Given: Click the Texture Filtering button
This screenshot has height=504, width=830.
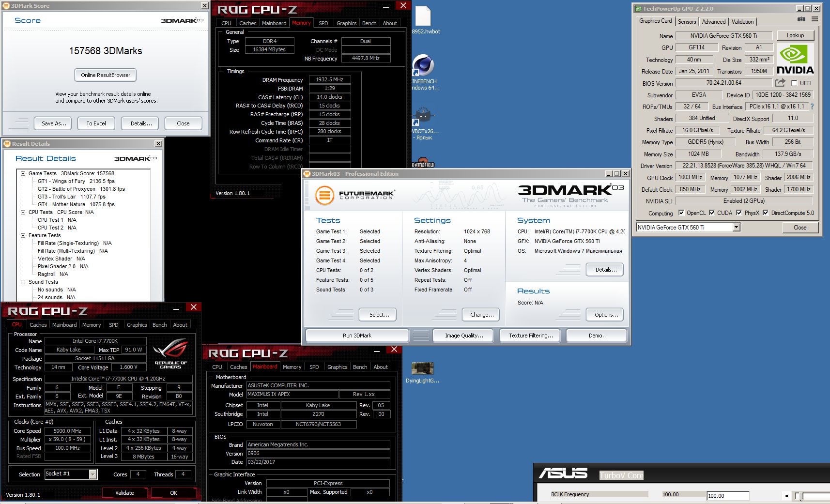Looking at the screenshot, I should coord(531,336).
